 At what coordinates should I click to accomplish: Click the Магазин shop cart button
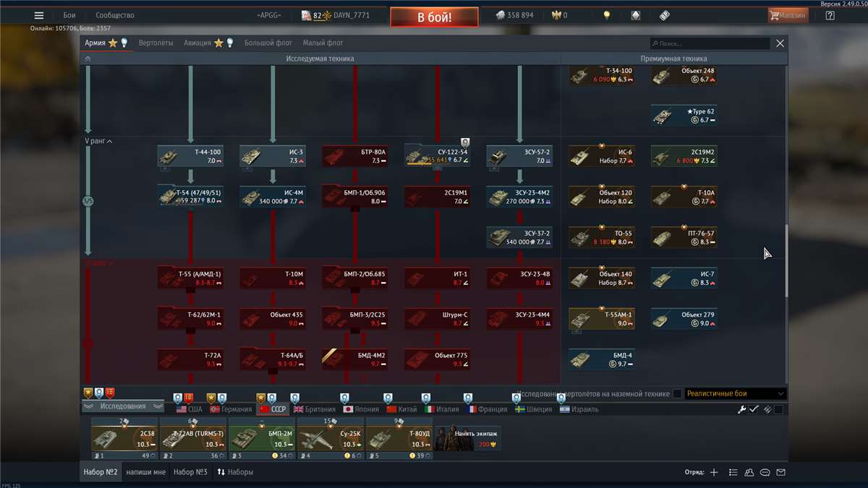(788, 15)
